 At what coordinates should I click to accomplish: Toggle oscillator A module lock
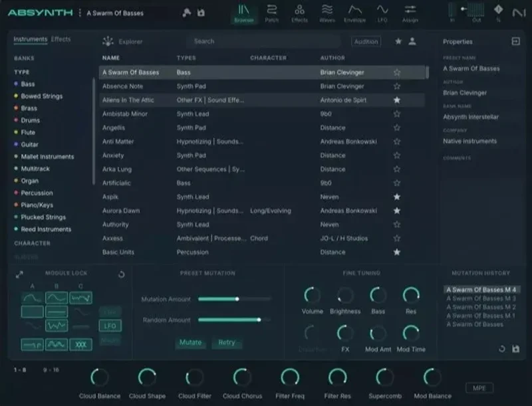click(x=32, y=298)
